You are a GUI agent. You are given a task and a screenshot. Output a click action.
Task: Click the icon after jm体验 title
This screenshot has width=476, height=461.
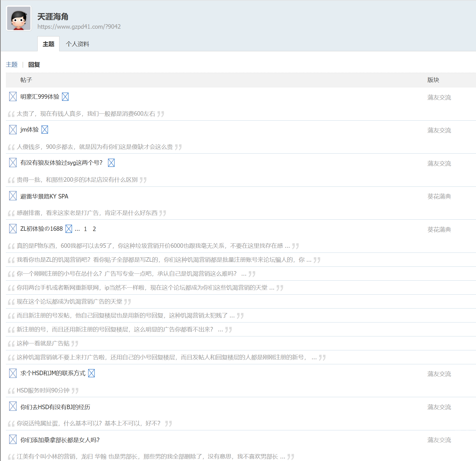click(x=45, y=130)
